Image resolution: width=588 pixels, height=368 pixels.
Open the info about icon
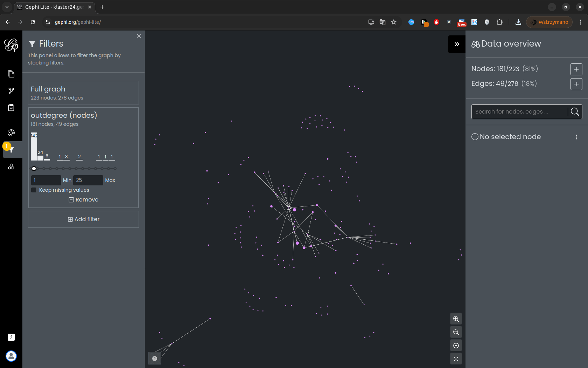(x=11, y=337)
